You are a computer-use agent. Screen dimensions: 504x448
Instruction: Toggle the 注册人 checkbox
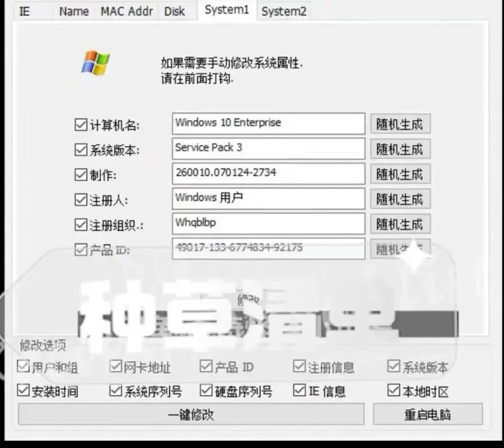(80, 200)
